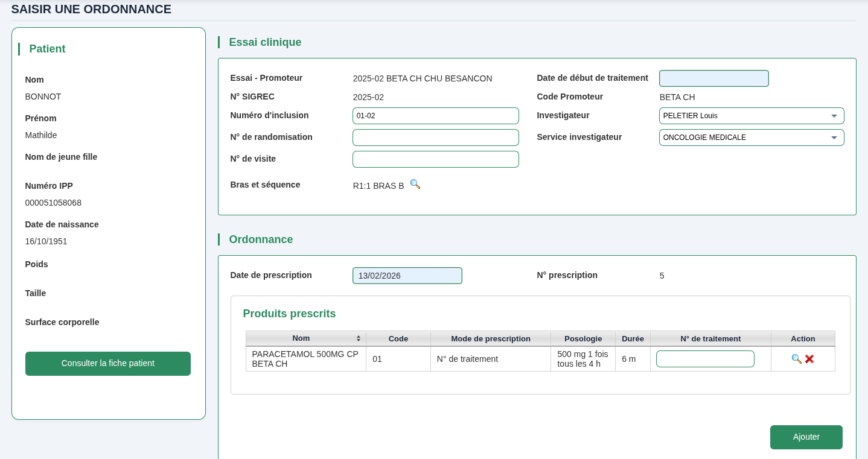This screenshot has height=459, width=868.
Task: Open Bras et séquence details via magnifier icon
Action: click(415, 185)
